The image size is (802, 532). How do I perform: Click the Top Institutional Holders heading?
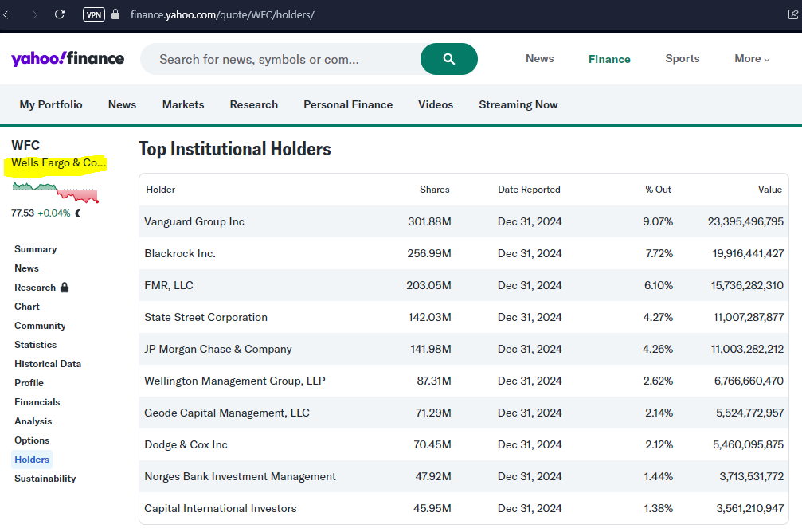(x=235, y=149)
